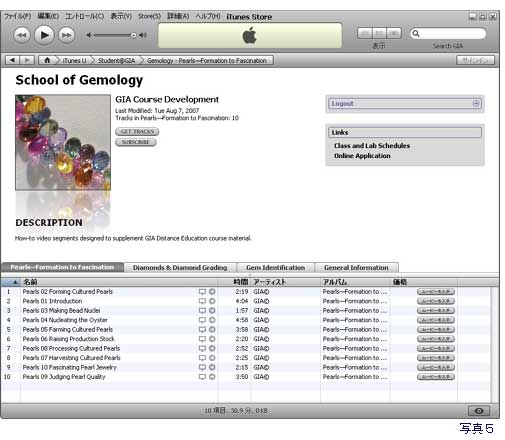Sort by 価格 column header
The height and width of the screenshot is (440, 505).
[x=423, y=282]
